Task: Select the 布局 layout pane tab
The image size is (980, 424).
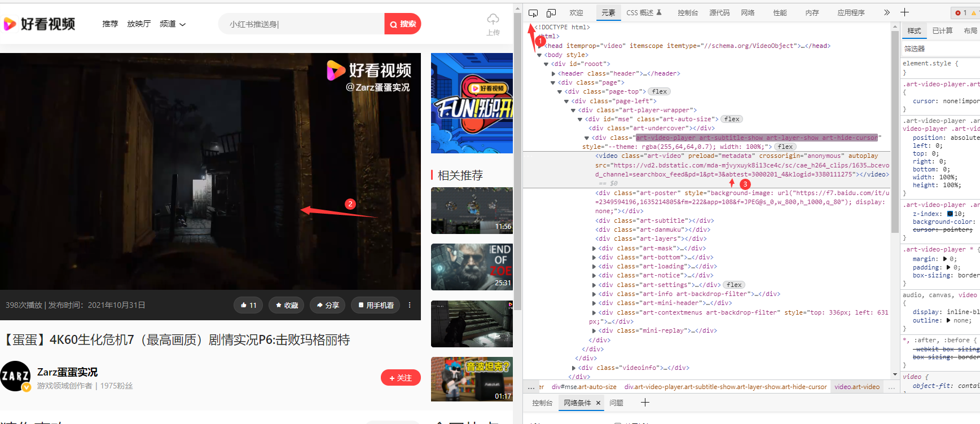Action: (x=970, y=31)
